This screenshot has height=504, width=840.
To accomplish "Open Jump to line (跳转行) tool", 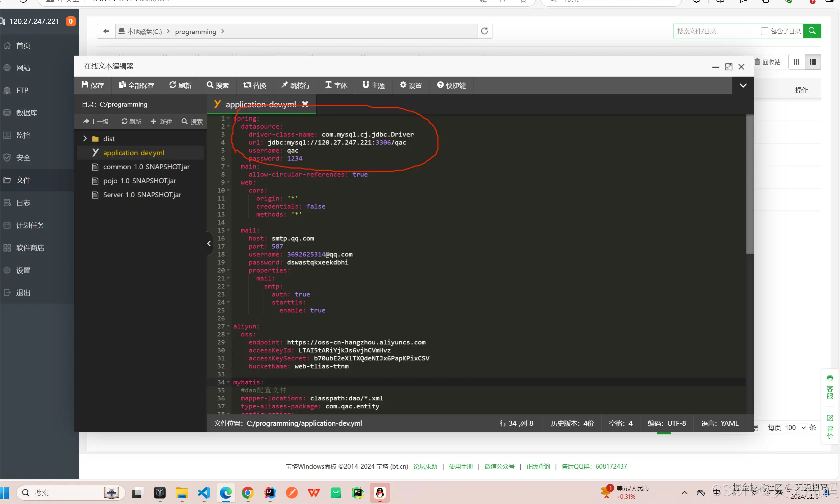I will (x=295, y=85).
